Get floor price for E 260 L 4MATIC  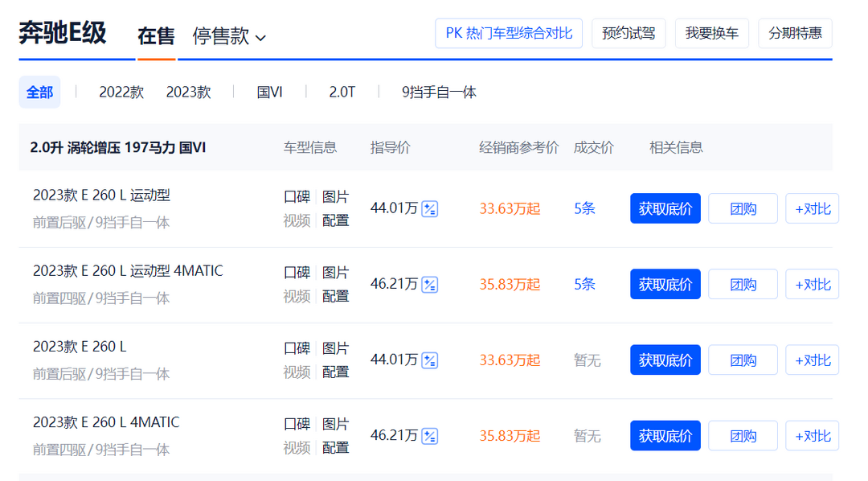pyautogui.click(x=665, y=436)
